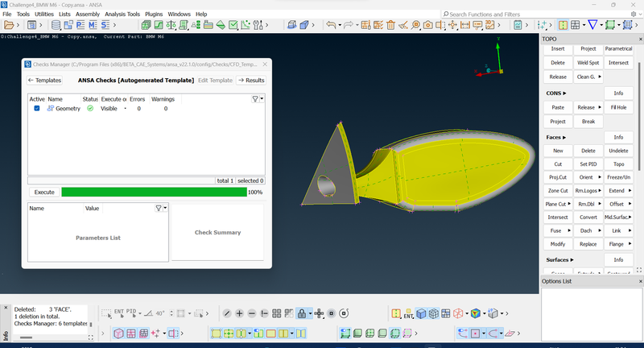Expand the padlock dropdown arrow
The height and width of the screenshot is (348, 644).
(310, 314)
